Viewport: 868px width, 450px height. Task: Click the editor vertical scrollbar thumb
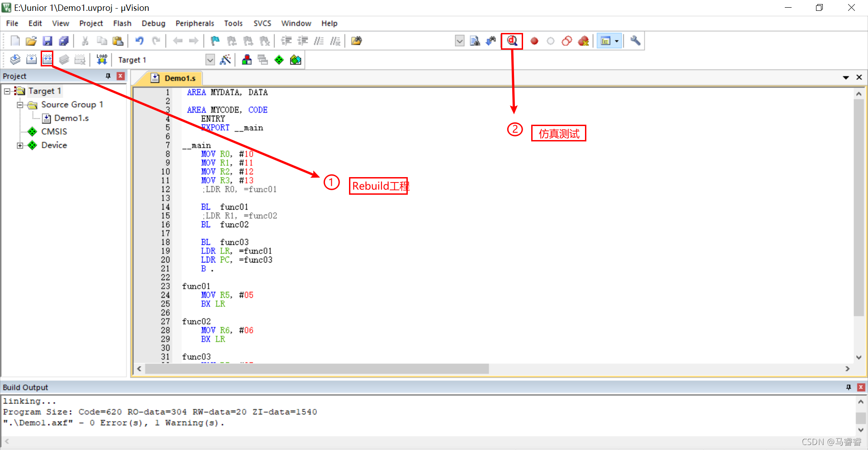pos(859,208)
